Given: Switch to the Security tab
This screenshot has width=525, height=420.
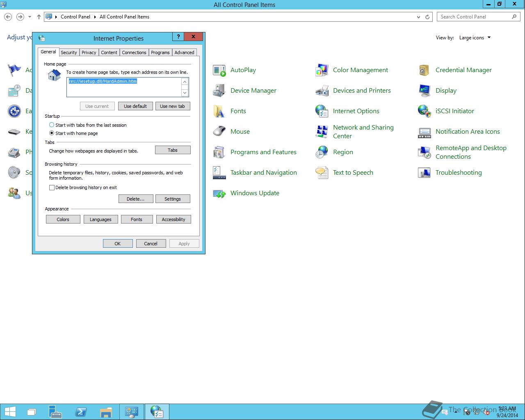Looking at the screenshot, I should tap(69, 52).
